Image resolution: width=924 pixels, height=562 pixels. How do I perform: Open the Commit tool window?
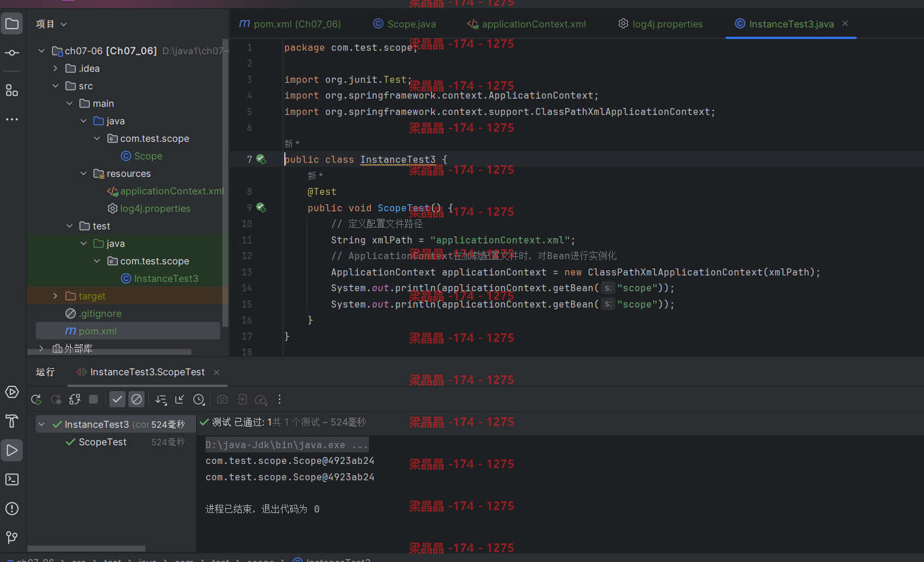pyautogui.click(x=12, y=53)
